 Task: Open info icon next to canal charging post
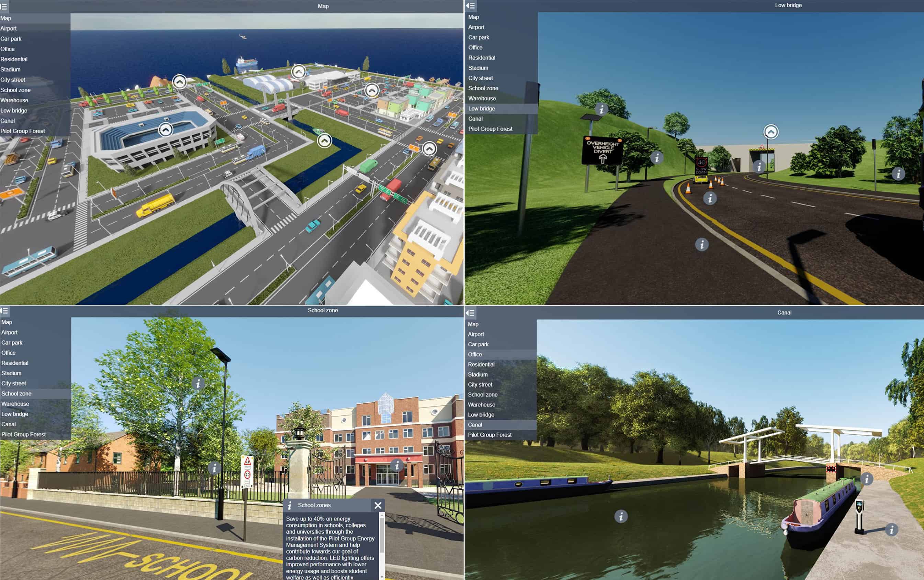891,530
